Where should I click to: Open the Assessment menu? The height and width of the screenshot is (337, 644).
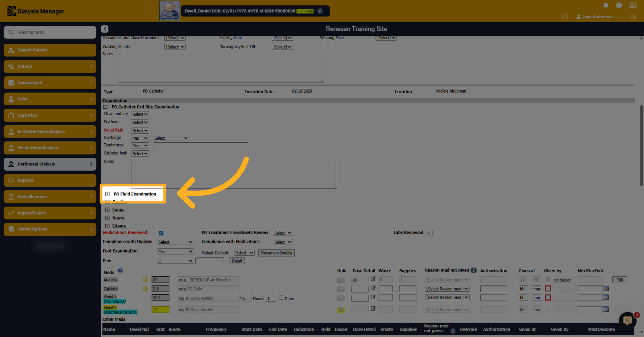pyautogui.click(x=50, y=83)
